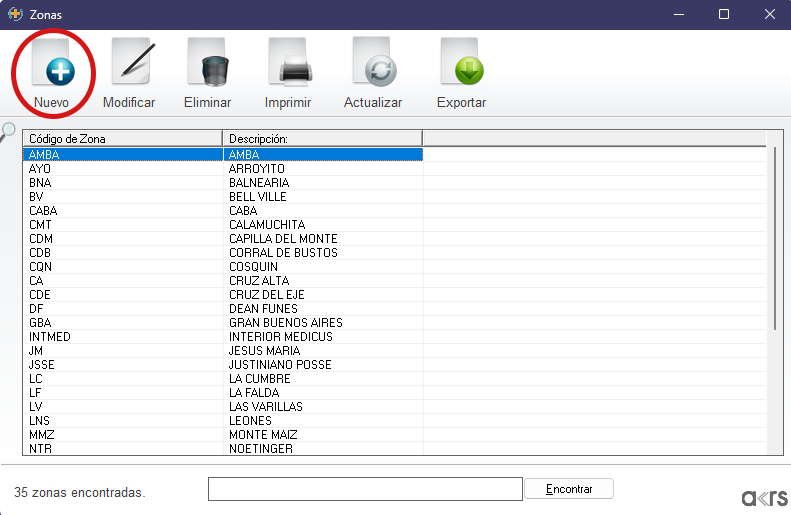791x515 pixels.
Task: Sort by Descripción column header
Action: (322, 138)
